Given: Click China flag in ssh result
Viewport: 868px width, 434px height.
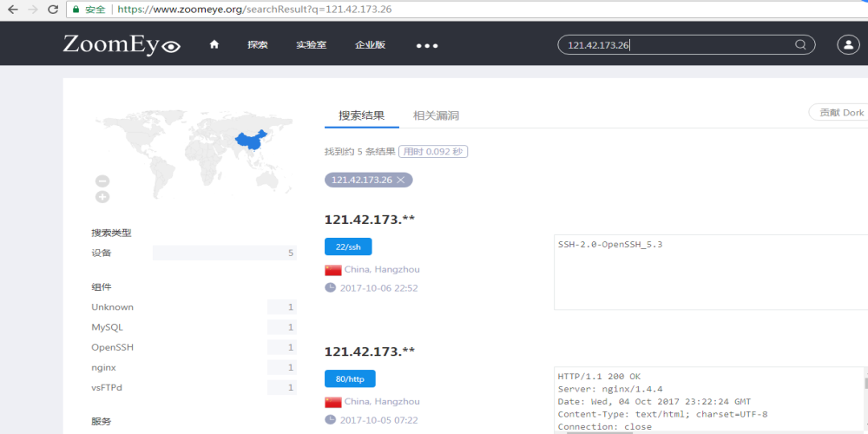Looking at the screenshot, I should pos(332,270).
